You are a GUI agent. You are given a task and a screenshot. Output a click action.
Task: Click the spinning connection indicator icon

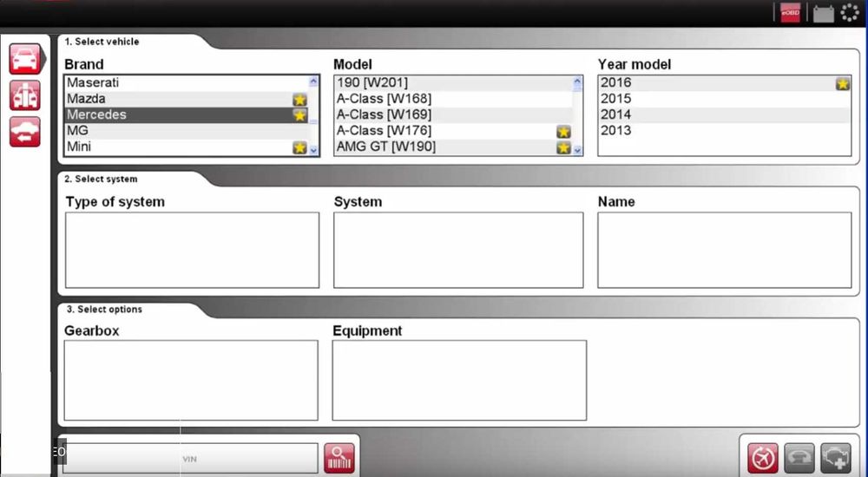point(850,13)
